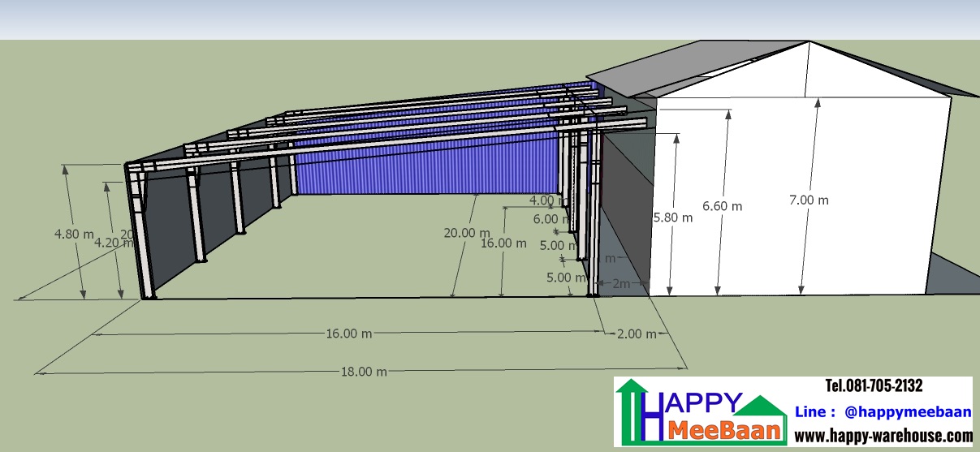980x452 pixels.
Task: Select the 18.00 m dimension label
Action: tap(362, 371)
